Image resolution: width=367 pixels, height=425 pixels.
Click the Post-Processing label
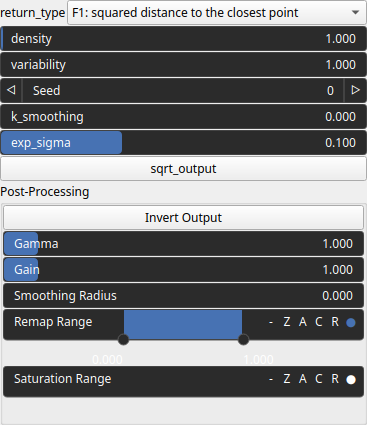click(45, 192)
